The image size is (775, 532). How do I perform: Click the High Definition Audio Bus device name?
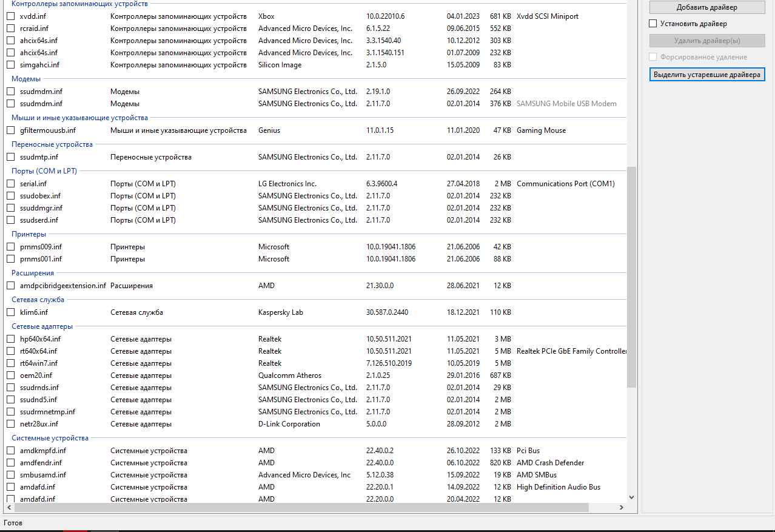coord(559,487)
